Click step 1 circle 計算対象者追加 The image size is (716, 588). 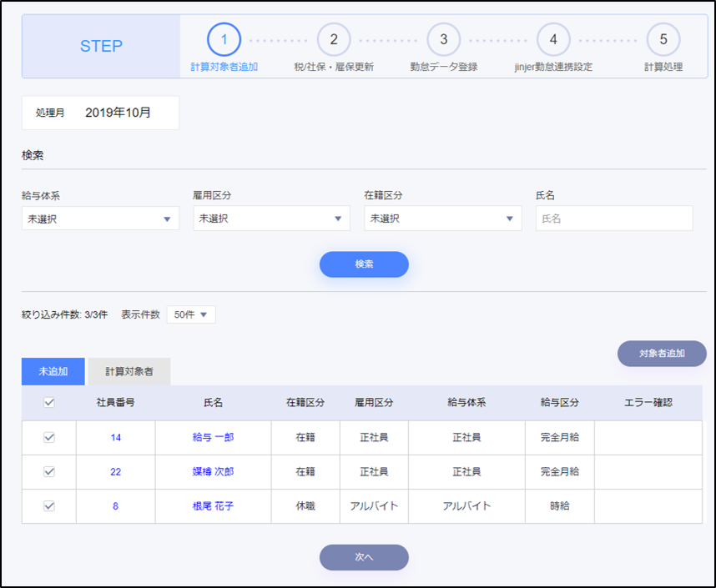(224, 39)
